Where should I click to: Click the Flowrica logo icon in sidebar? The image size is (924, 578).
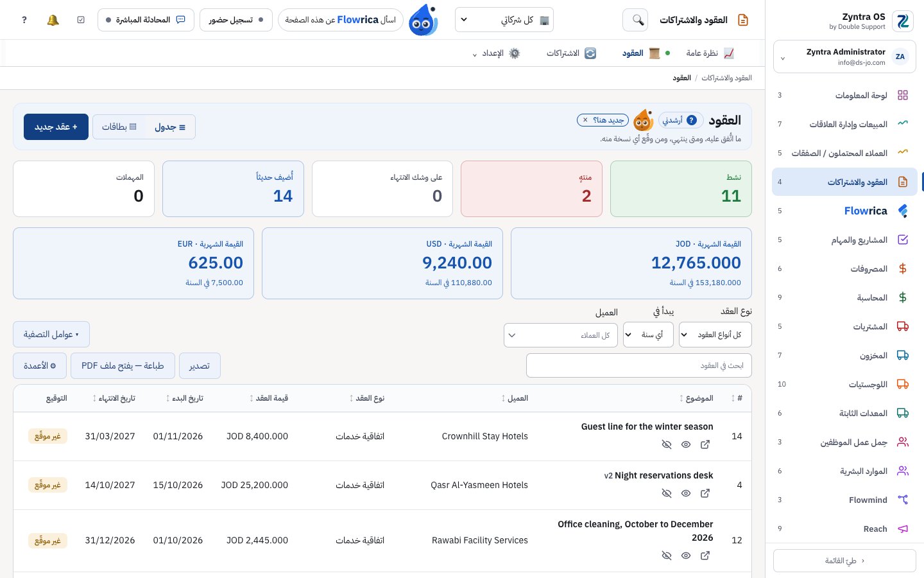click(x=903, y=211)
